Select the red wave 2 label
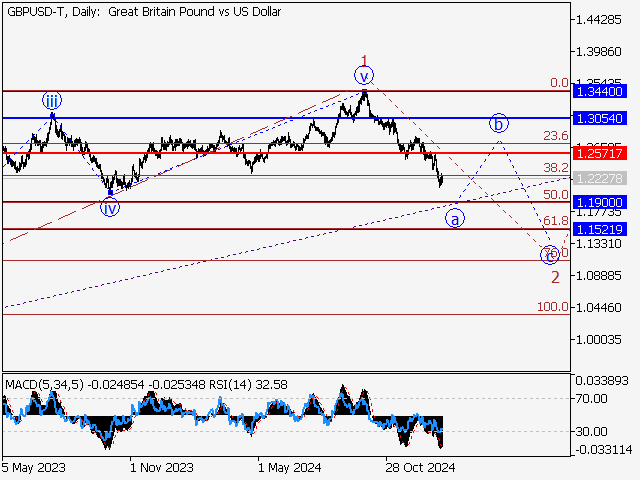This screenshot has width=640, height=480. coord(554,277)
